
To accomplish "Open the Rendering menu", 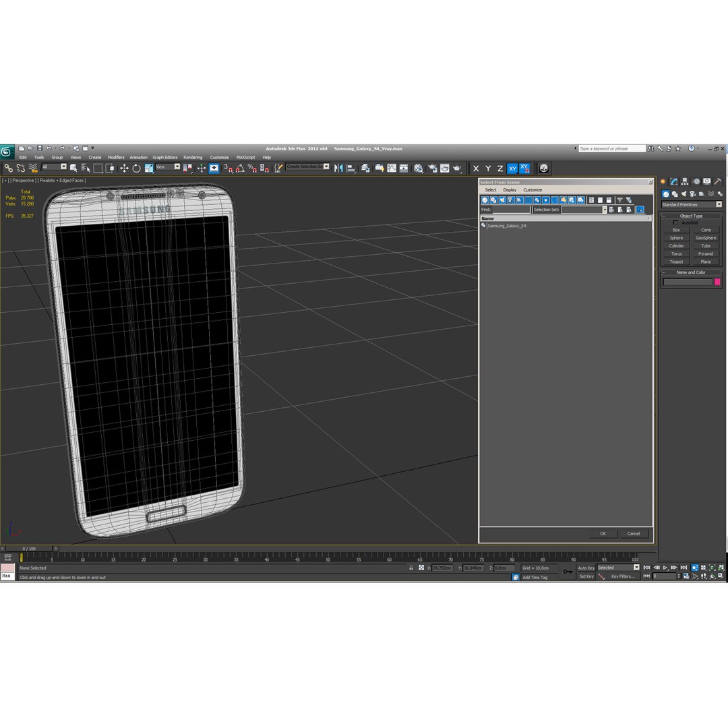I will 193,157.
